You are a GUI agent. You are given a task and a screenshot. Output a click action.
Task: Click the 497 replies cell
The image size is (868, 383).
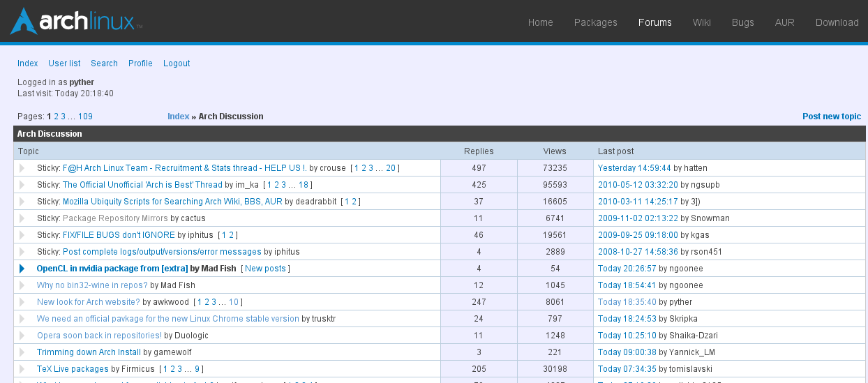(x=479, y=168)
